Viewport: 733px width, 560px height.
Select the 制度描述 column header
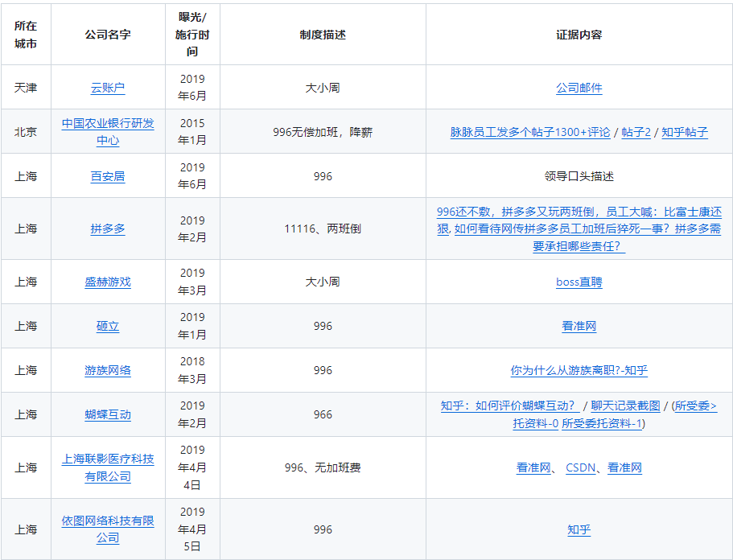323,35
